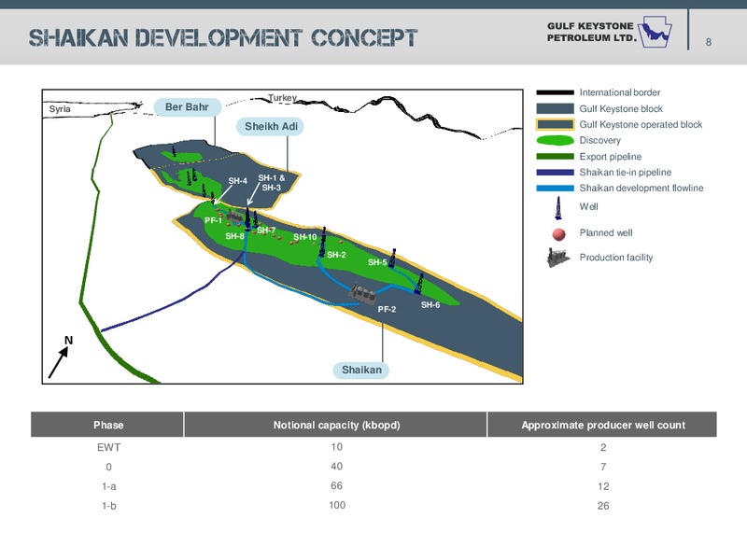
Task: Click the Turkey label on the map
Action: tap(282, 98)
